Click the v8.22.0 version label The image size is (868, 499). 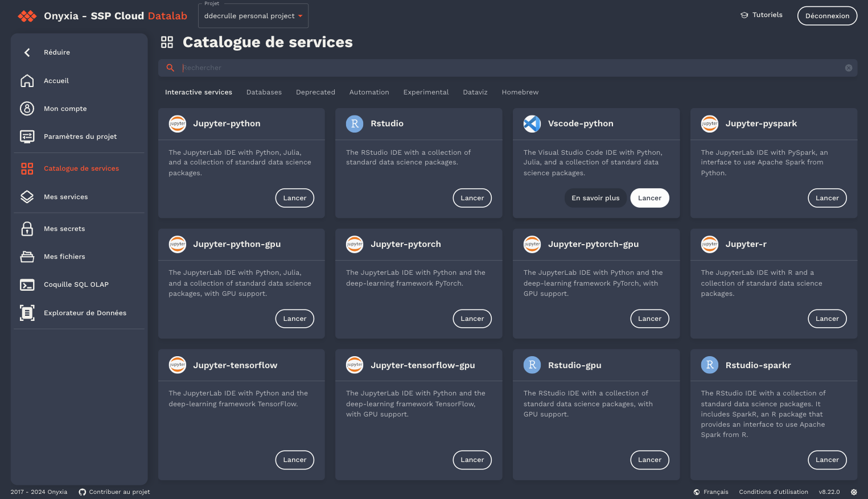pyautogui.click(x=829, y=492)
